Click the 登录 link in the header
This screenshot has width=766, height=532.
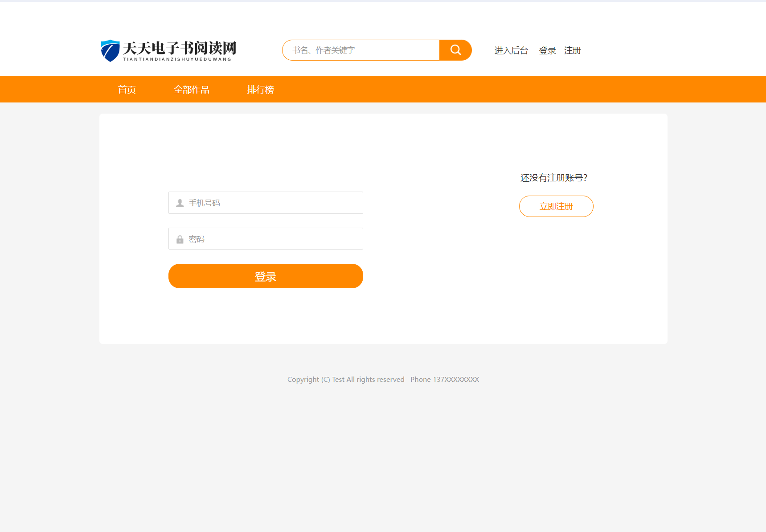[x=547, y=50]
